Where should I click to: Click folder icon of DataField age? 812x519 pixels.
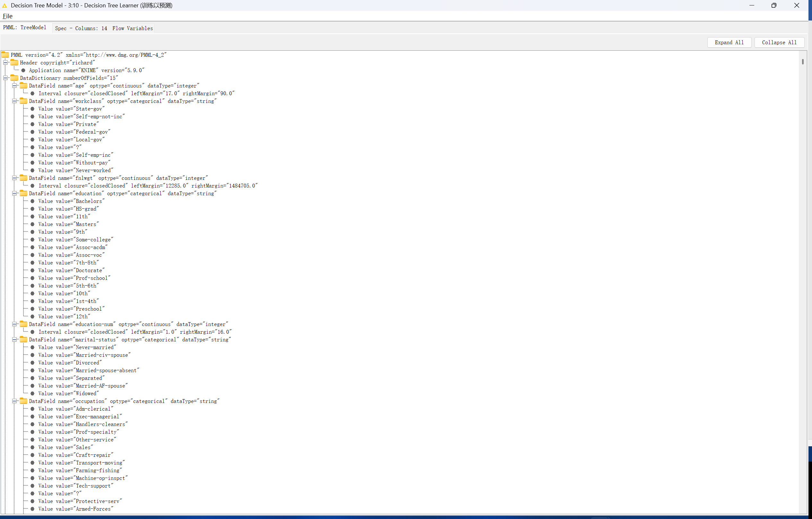pyautogui.click(x=23, y=86)
